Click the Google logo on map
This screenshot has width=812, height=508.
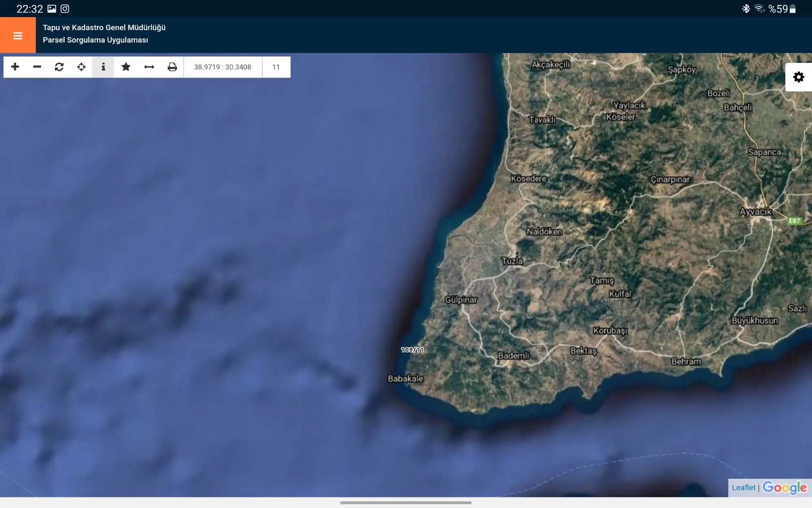tap(784, 488)
